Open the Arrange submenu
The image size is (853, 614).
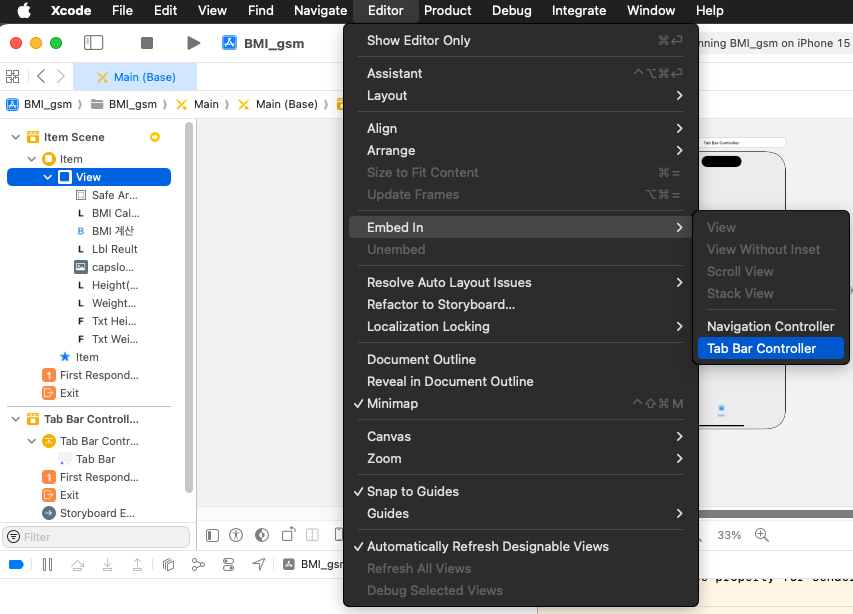point(521,150)
